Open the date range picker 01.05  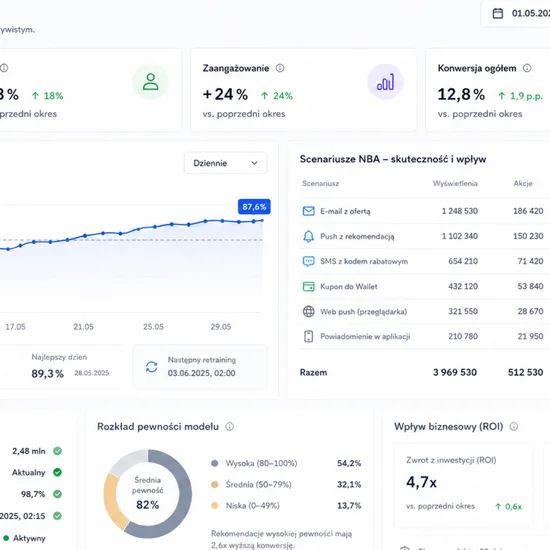(516, 13)
